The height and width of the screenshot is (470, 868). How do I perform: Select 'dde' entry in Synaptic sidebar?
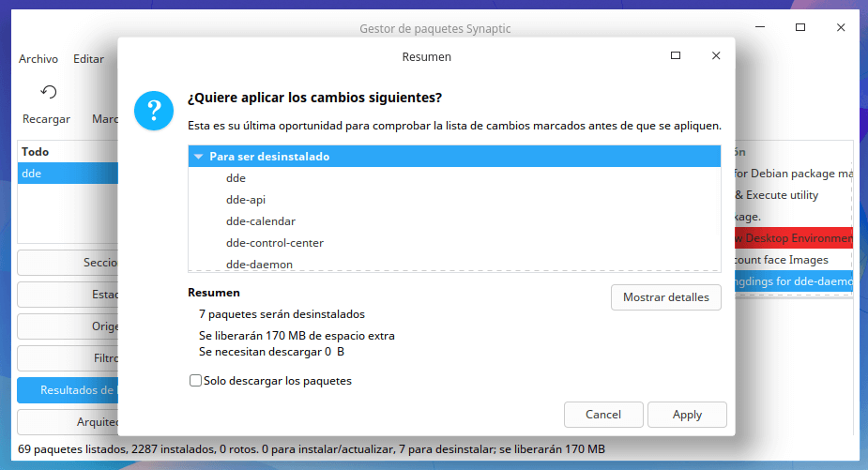(68, 174)
